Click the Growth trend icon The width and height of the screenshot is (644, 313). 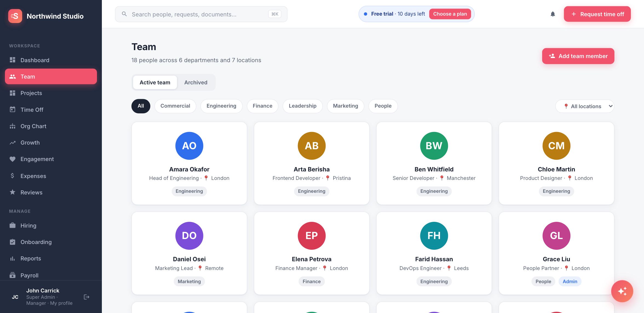[x=13, y=142]
